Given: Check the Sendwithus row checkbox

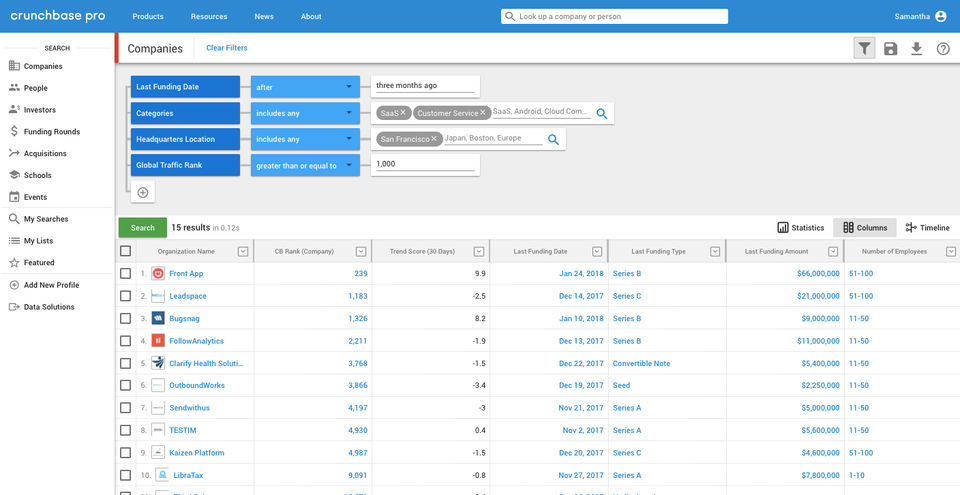Looking at the screenshot, I should pos(126,408).
